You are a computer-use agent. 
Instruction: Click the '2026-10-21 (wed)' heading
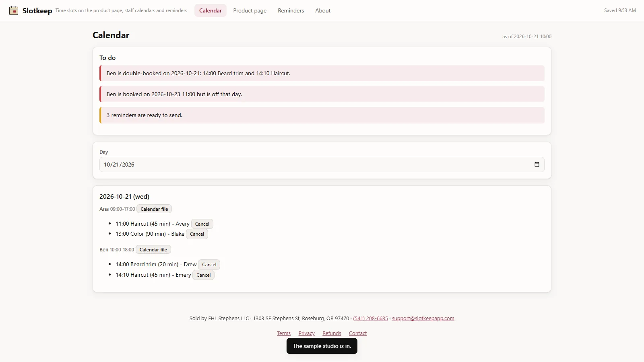click(124, 197)
